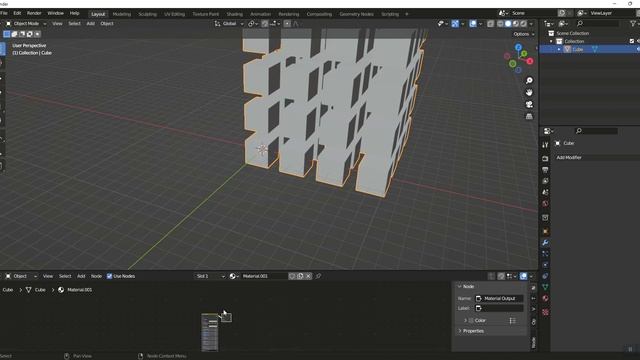This screenshot has width=640, height=360.
Task: Open the View Layer properties tab icon
Action: coord(545,181)
